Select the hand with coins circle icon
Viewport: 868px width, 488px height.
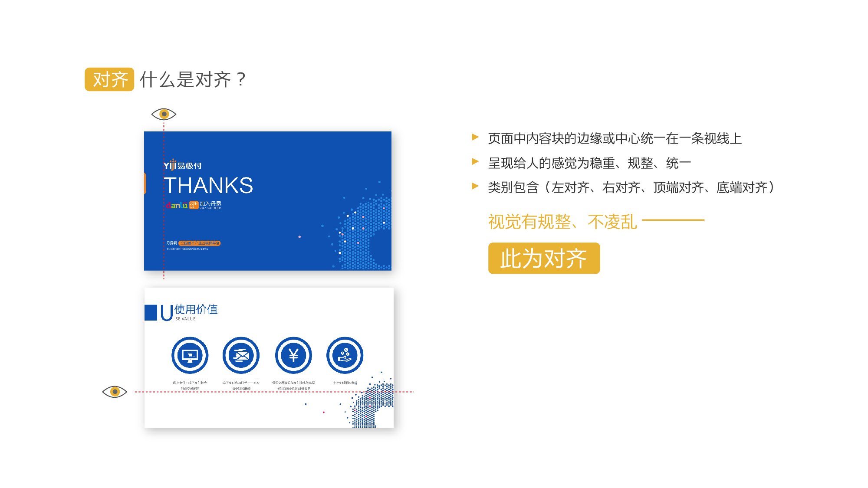click(x=345, y=355)
